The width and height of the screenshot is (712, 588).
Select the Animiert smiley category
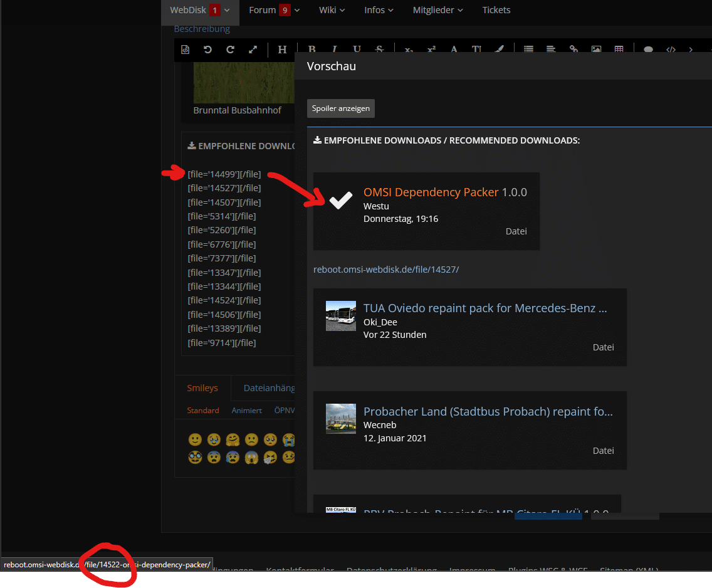(x=246, y=411)
